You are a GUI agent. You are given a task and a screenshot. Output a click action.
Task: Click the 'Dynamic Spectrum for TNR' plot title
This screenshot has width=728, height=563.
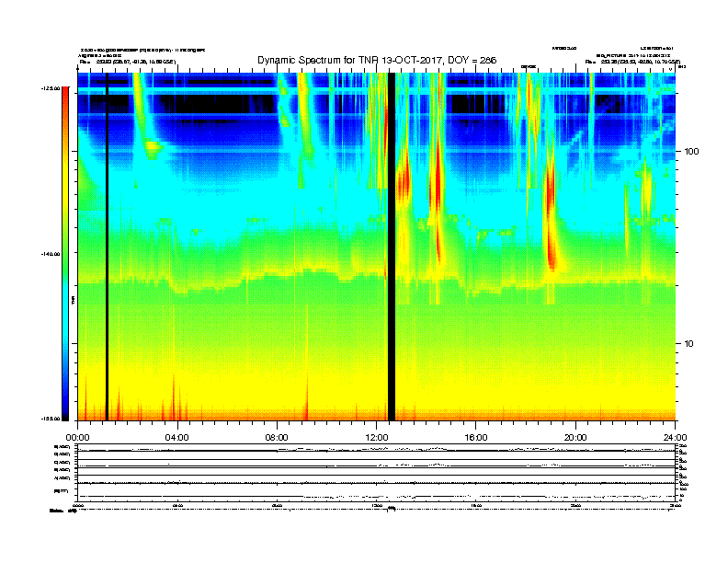(x=377, y=61)
